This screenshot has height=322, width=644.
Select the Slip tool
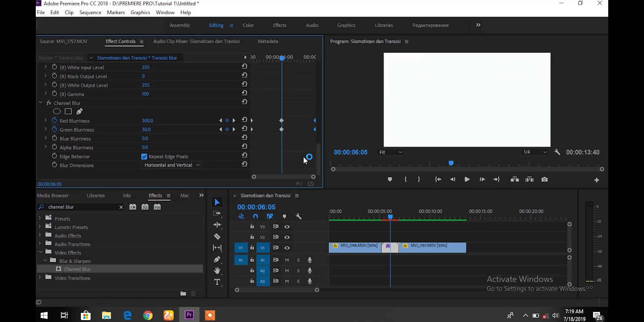pos(217,248)
